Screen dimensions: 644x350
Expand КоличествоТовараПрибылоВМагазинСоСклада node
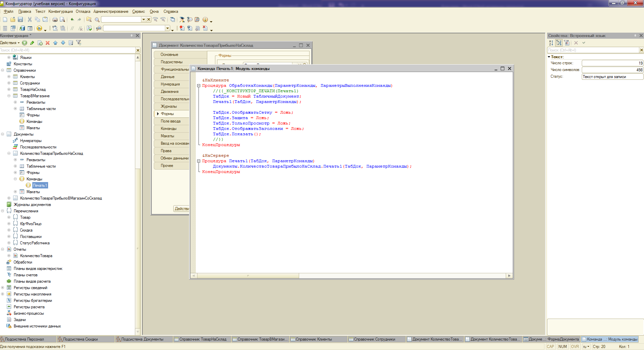click(9, 198)
